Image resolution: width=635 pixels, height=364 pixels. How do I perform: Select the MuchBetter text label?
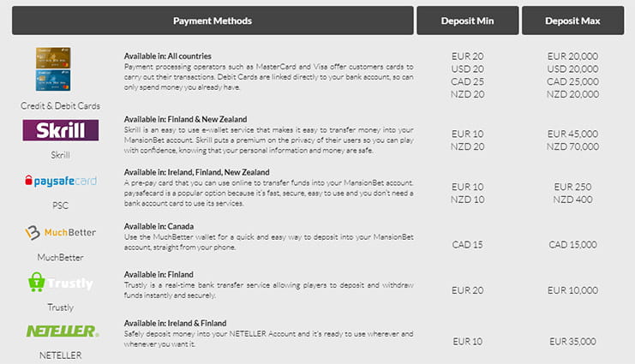[60, 258]
